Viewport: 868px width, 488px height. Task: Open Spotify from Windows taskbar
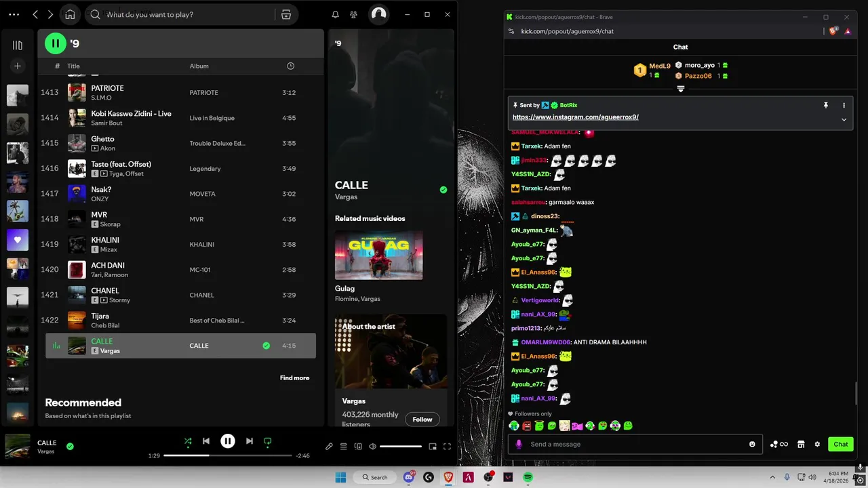click(x=528, y=477)
